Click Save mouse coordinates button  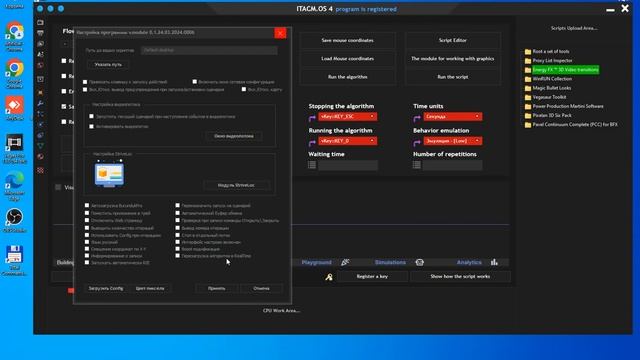(347, 40)
